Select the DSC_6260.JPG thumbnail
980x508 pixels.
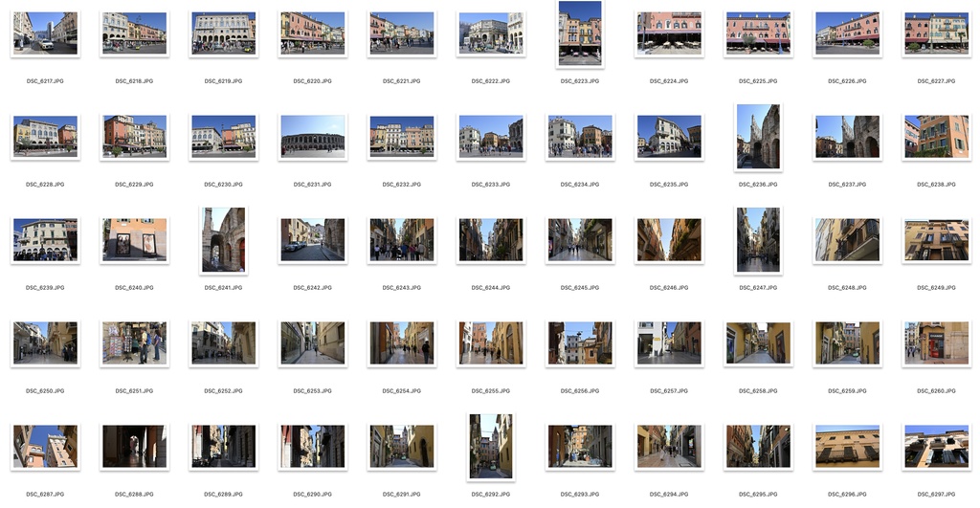(936, 343)
